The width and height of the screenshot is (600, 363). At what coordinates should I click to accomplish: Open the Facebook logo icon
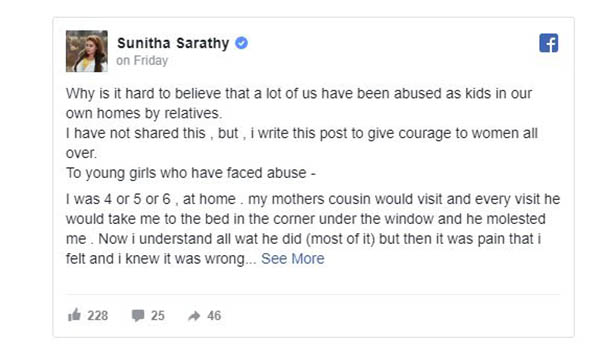click(x=548, y=43)
